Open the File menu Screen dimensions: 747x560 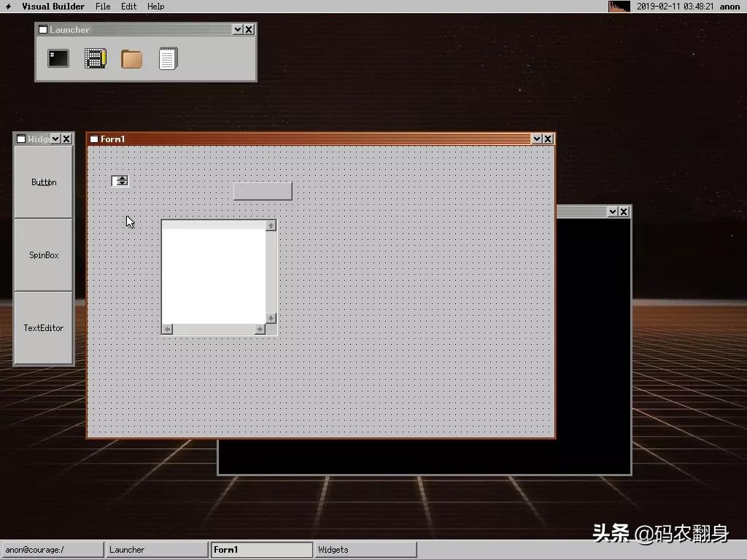coord(103,7)
